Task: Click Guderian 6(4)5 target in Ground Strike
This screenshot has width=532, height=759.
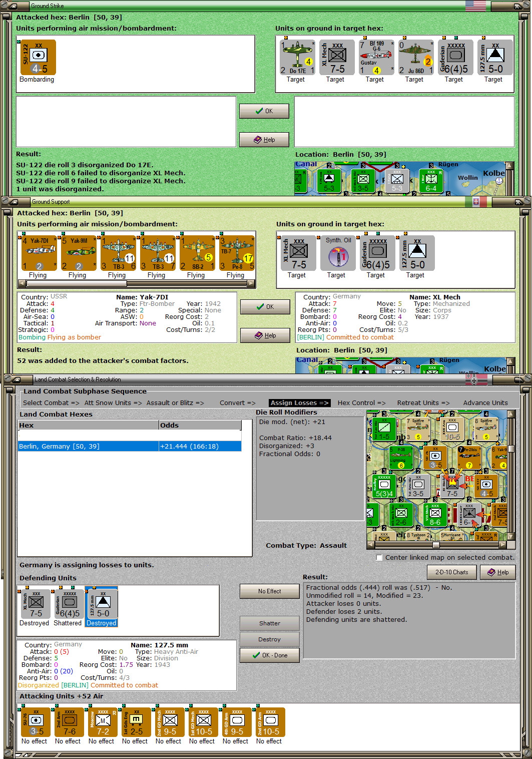Action: 455,58
